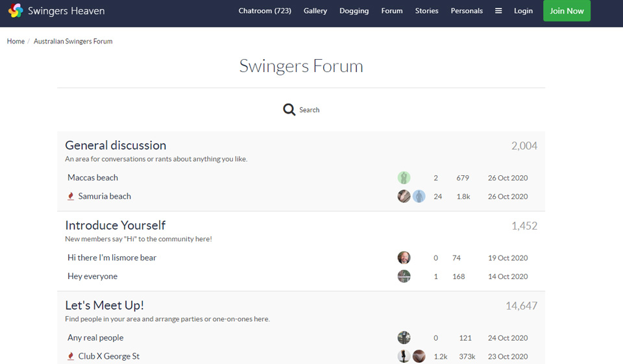Click the green avatar on Maccas beach row
Screen dimensions: 623x364
404,178
